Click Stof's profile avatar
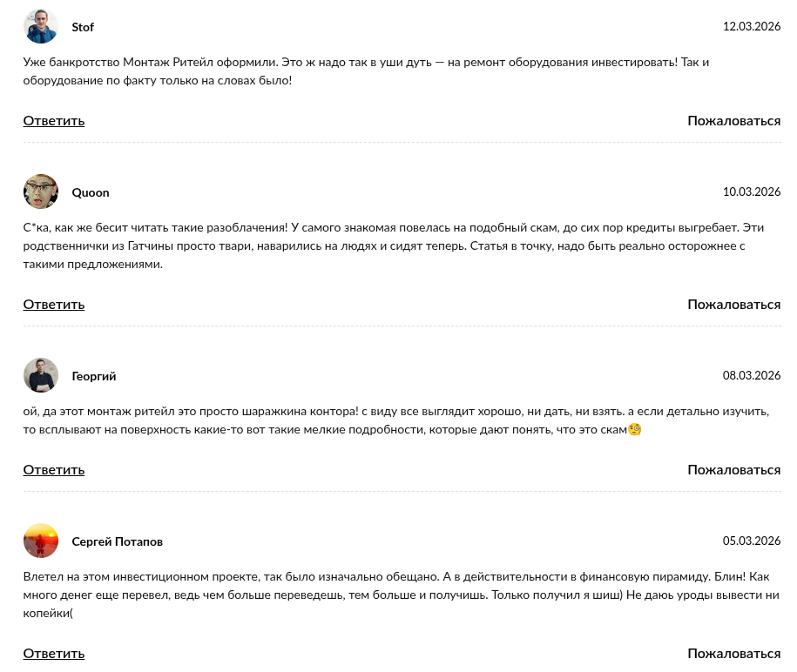Viewport: 797px width, 672px height. (x=41, y=27)
